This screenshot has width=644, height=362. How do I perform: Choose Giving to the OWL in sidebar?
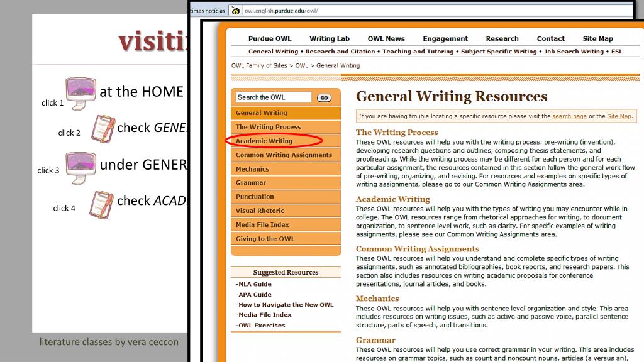coord(286,238)
